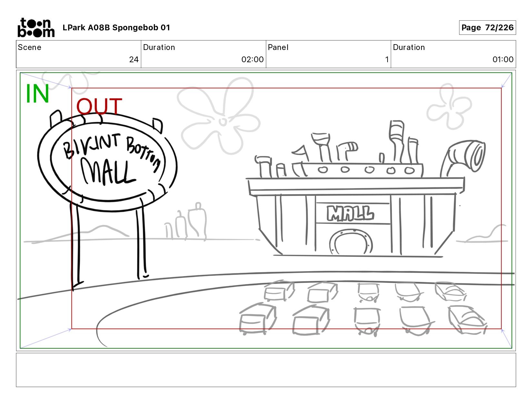
Task: Click the 'MALL' sign on the building
Action: point(350,213)
